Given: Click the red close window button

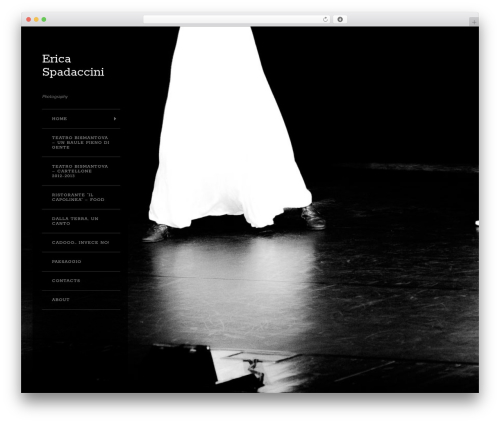Looking at the screenshot, I should (x=29, y=20).
